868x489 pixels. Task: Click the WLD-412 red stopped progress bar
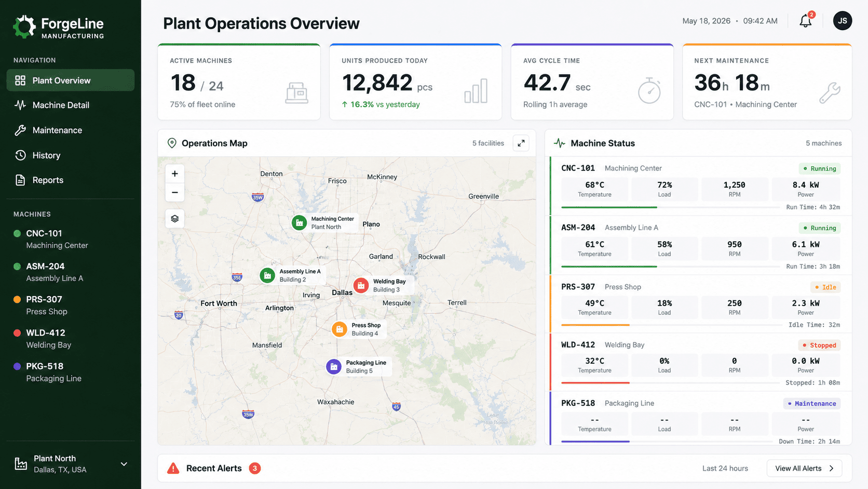pos(595,383)
